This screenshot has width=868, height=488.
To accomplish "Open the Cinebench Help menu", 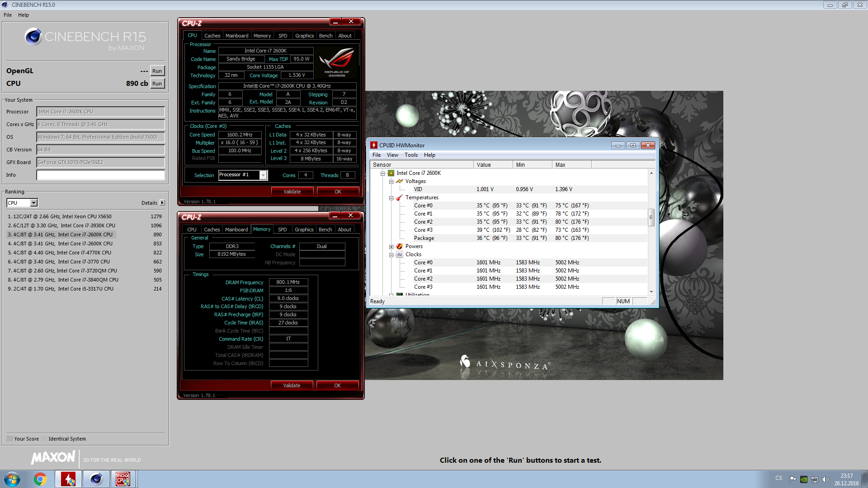I will pyautogui.click(x=24, y=15).
